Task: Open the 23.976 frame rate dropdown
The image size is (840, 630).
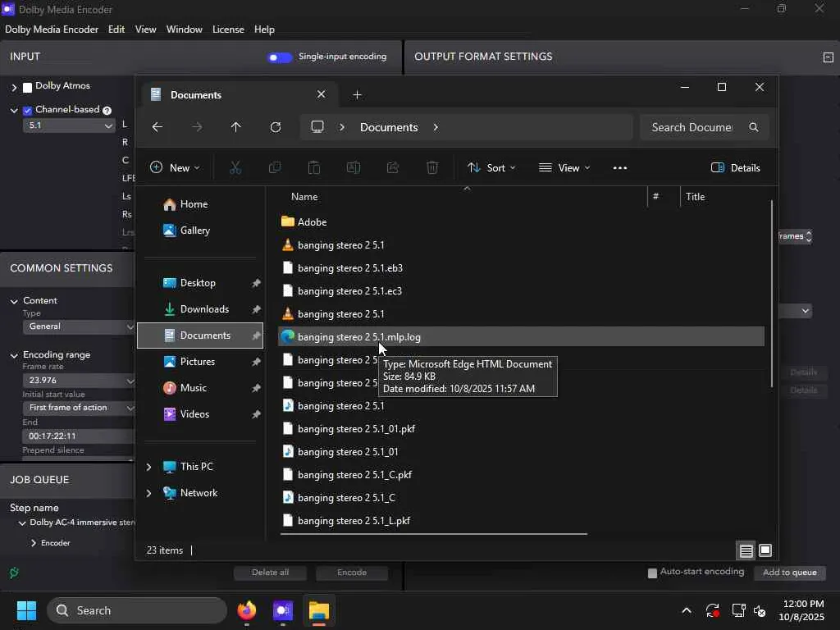Action: pyautogui.click(x=79, y=381)
